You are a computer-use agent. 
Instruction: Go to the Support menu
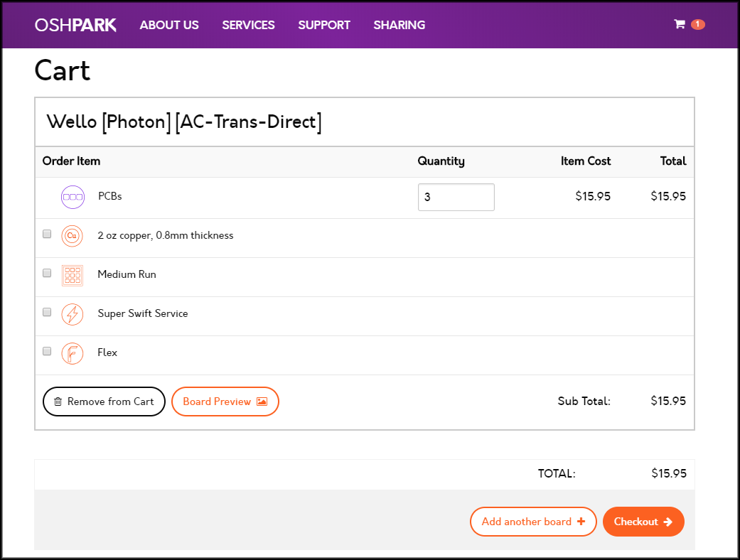point(324,25)
